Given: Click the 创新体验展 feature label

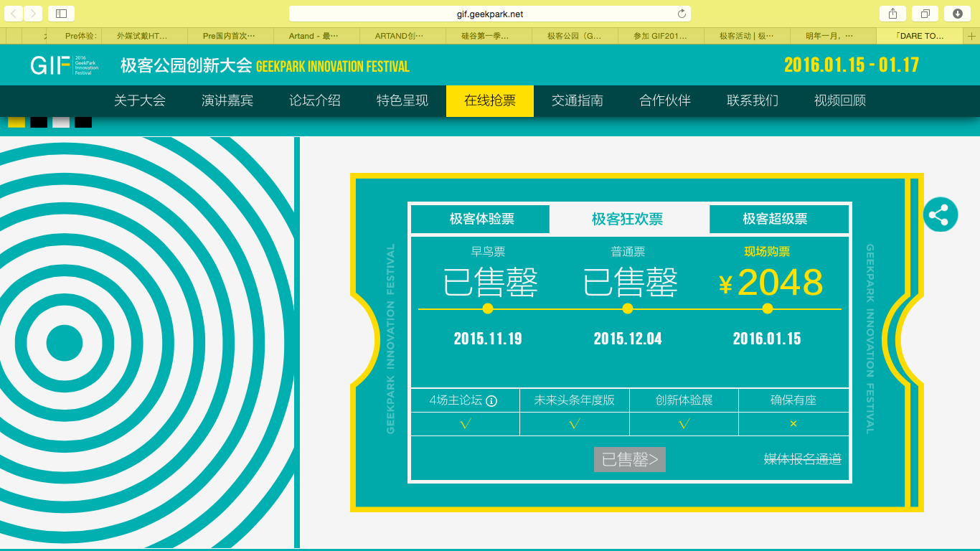Looking at the screenshot, I should coord(684,400).
